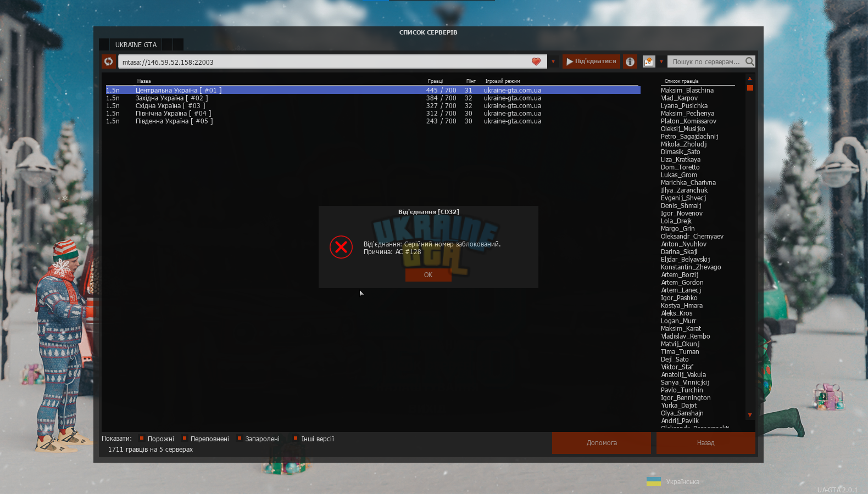868x494 pixels.
Task: Click player Platon_Komissarov in the list
Action: tap(688, 121)
